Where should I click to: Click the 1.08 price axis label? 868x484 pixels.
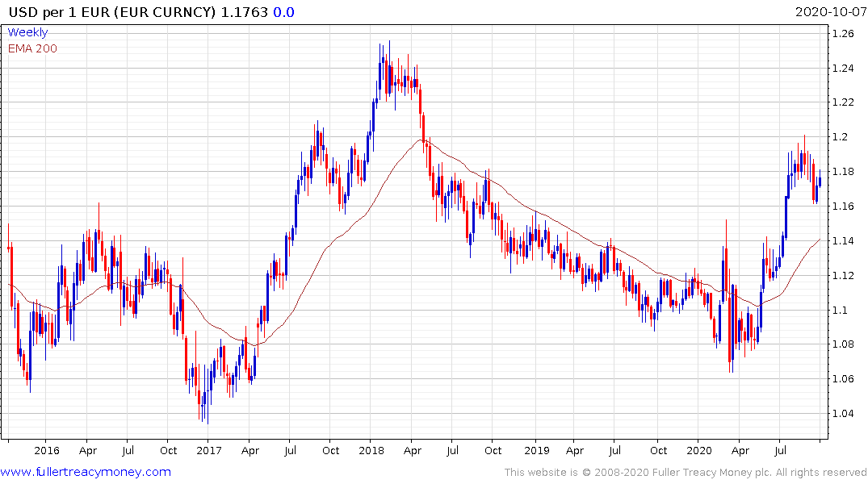(843, 344)
